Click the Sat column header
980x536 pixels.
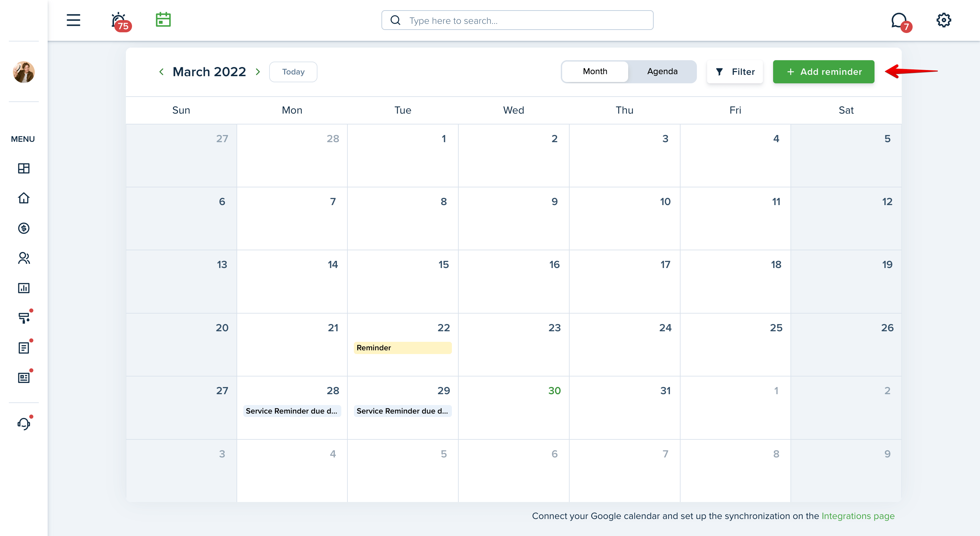(846, 110)
